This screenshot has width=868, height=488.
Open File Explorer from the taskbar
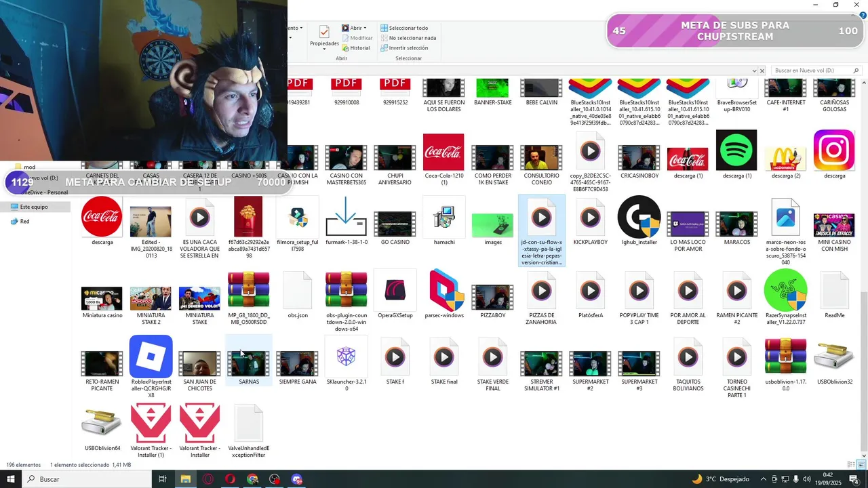coord(185,479)
